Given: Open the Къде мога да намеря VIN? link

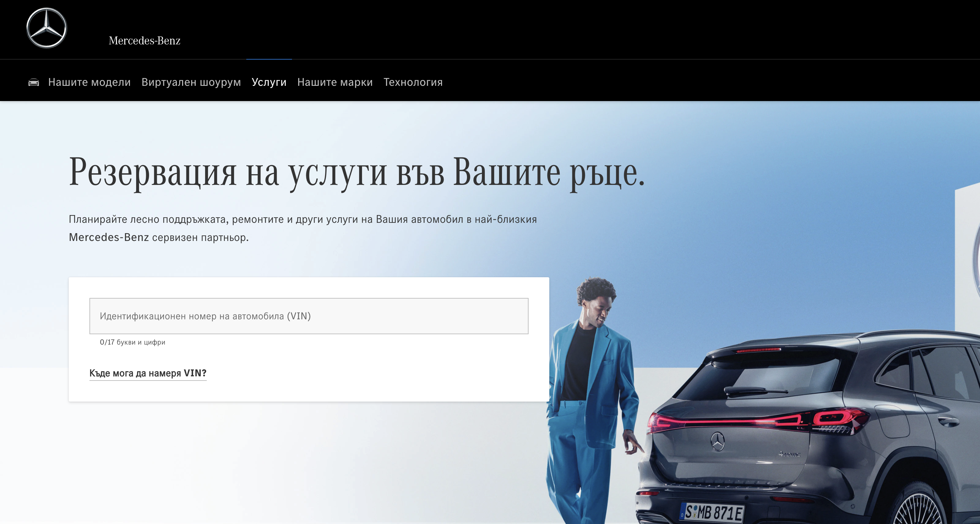Looking at the screenshot, I should [147, 373].
